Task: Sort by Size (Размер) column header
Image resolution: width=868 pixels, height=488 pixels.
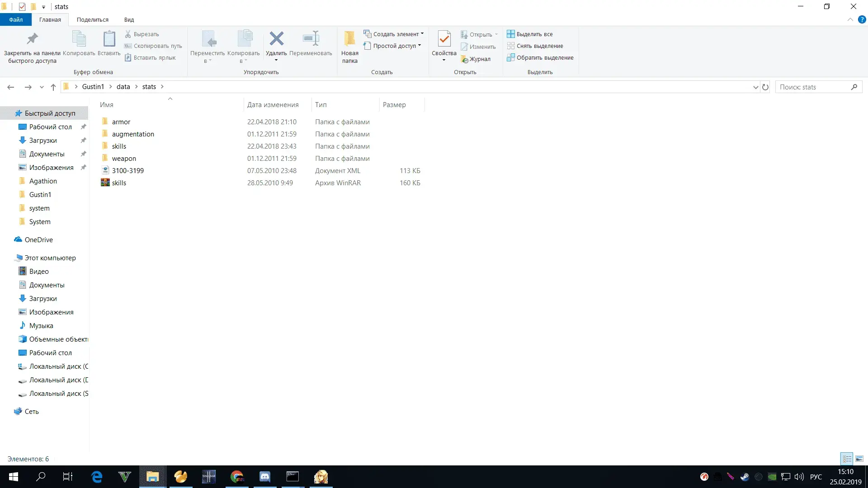Action: (x=402, y=104)
